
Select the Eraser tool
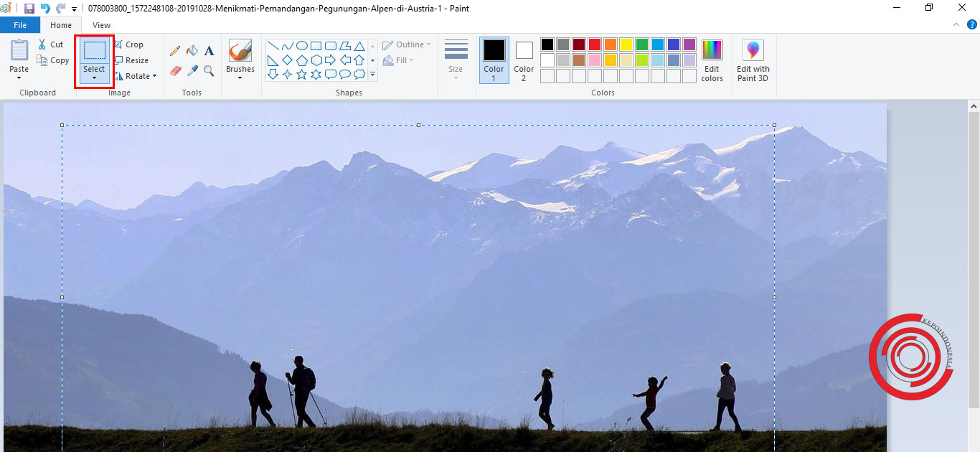point(175,70)
